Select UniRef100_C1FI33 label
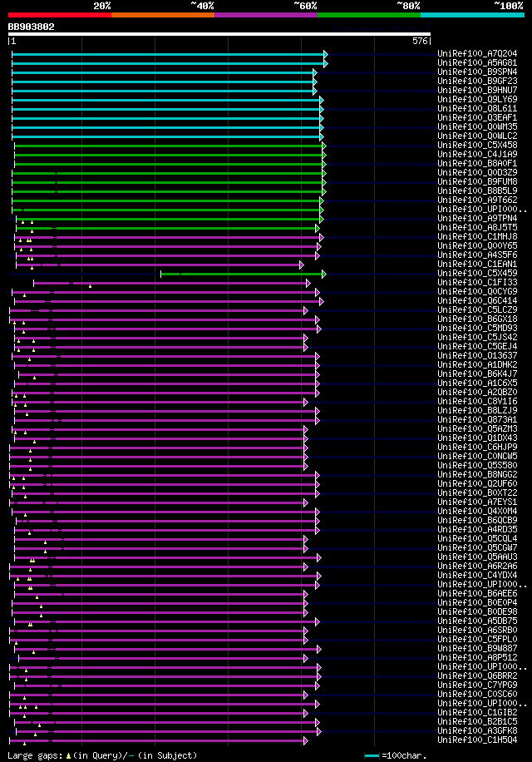Image resolution: width=532 pixels, height=762 pixels. (x=477, y=282)
